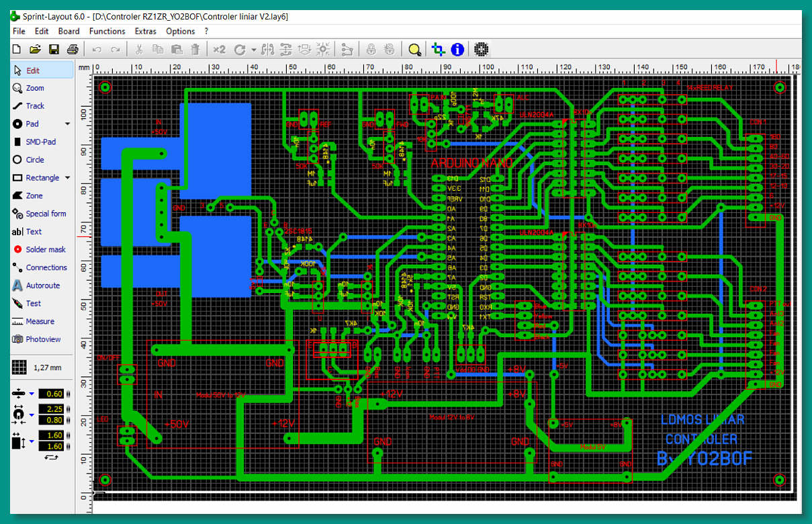Open the Functions menu
Image resolution: width=812 pixels, height=524 pixels.
click(x=107, y=31)
